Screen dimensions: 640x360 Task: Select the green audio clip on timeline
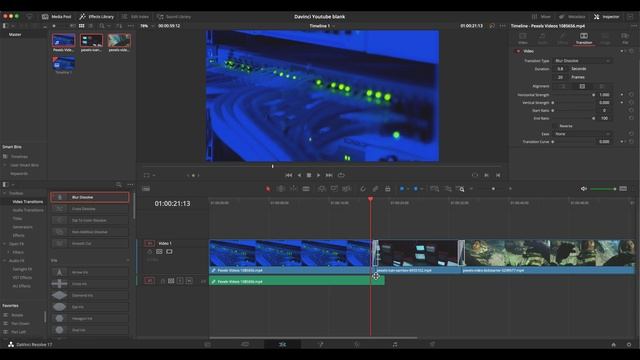297,281
